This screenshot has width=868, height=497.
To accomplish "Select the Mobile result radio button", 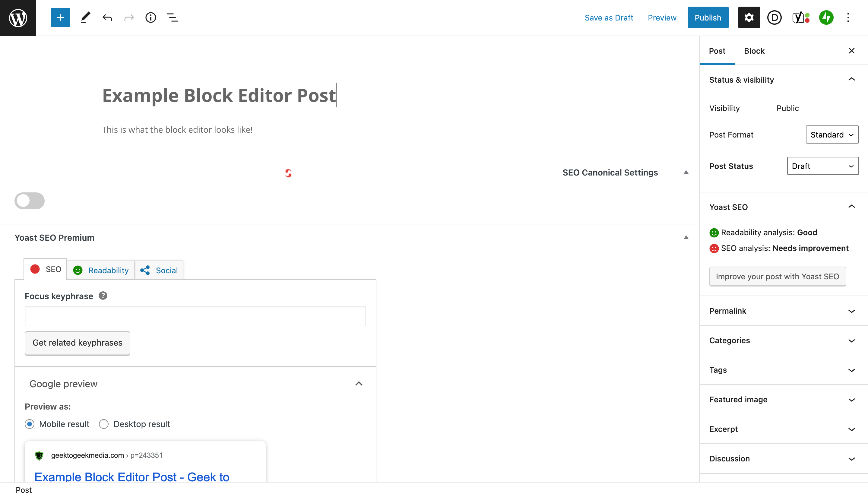I will pos(30,424).
